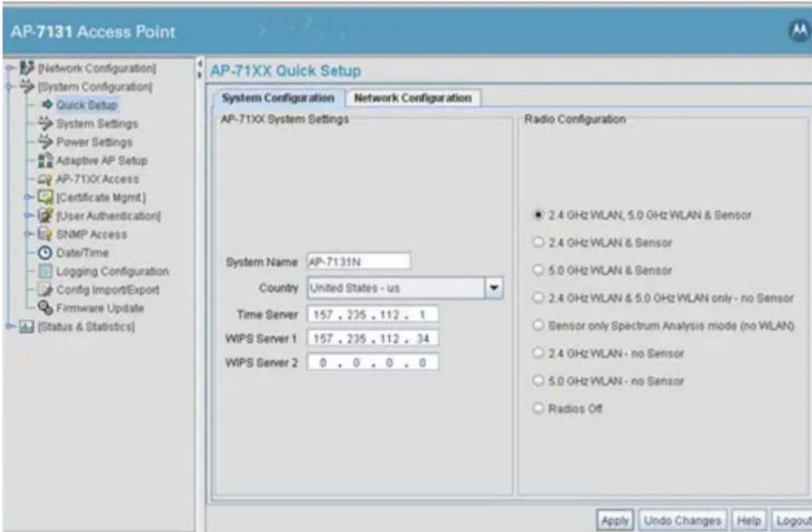The image size is (812, 532).
Task: Click the AP-71XX Access key icon
Action: click(47, 178)
